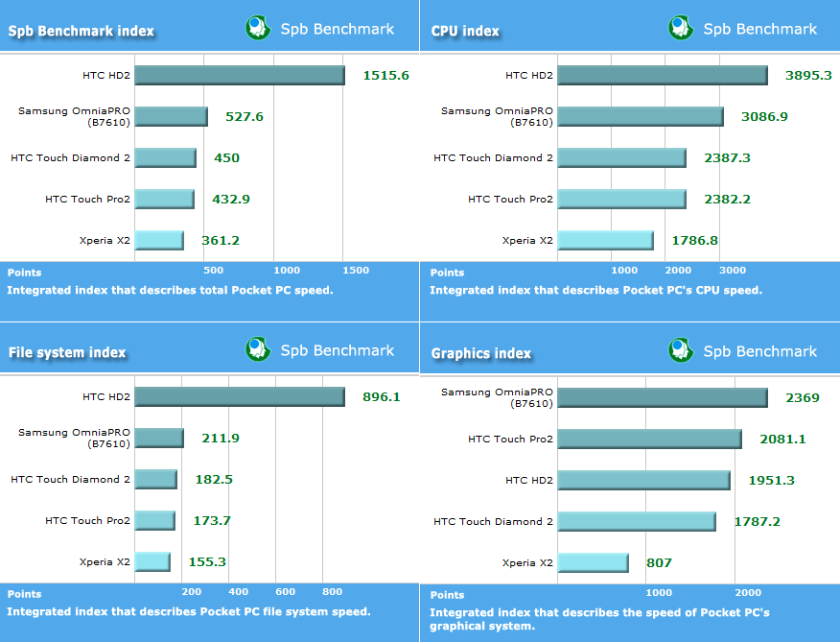Click the 361.2 score value
840x642 pixels.
point(221,241)
